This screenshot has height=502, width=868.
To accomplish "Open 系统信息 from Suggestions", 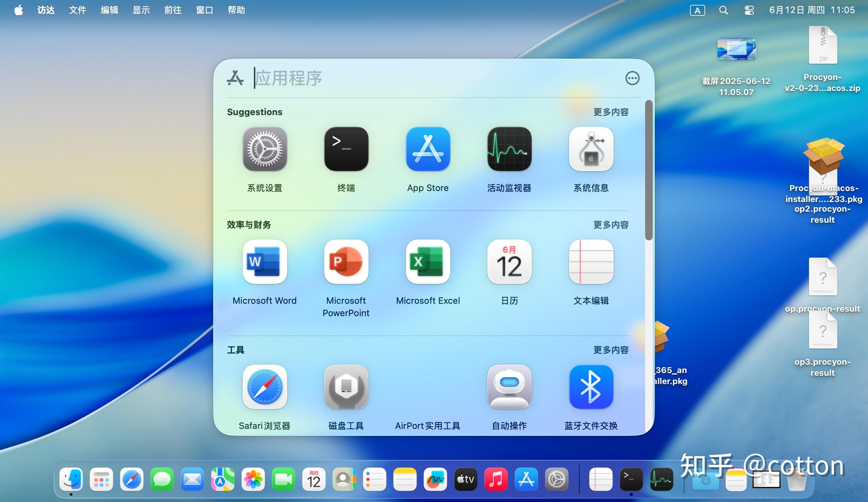I will pyautogui.click(x=591, y=149).
